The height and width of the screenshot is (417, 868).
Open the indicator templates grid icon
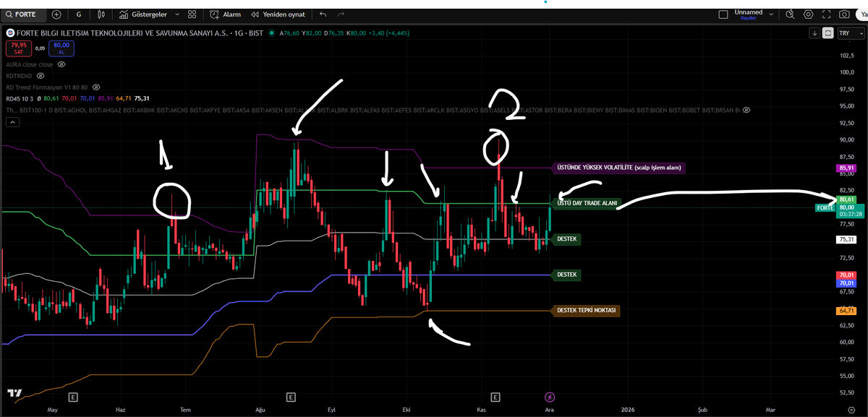(191, 14)
